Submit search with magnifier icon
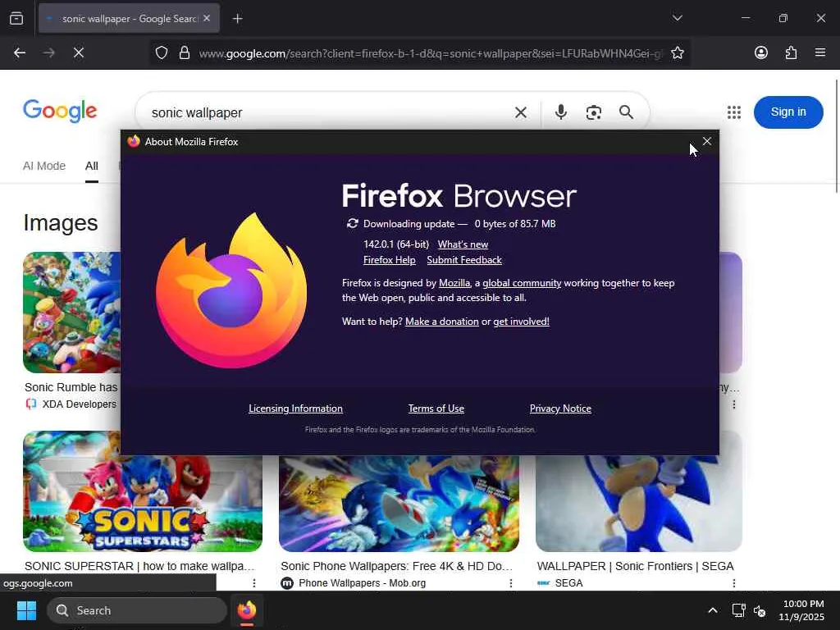The height and width of the screenshot is (630, 840). [x=626, y=112]
